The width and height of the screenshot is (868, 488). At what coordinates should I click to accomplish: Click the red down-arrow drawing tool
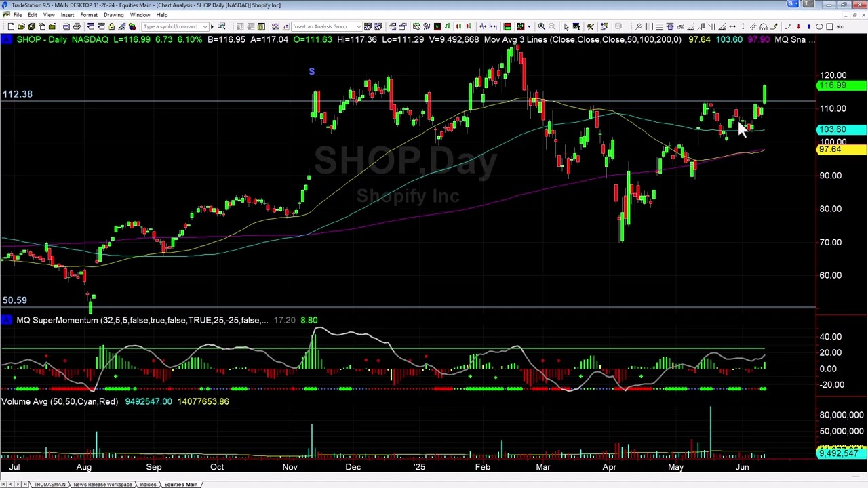point(798,26)
